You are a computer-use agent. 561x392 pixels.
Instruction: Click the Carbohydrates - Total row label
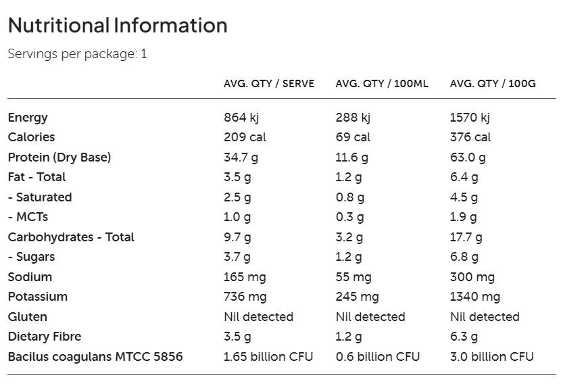coord(71,237)
